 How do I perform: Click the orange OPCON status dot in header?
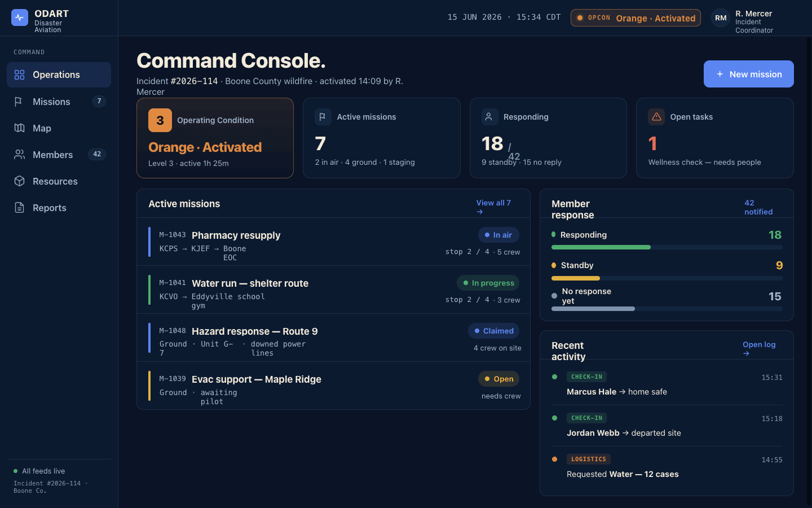pos(580,18)
